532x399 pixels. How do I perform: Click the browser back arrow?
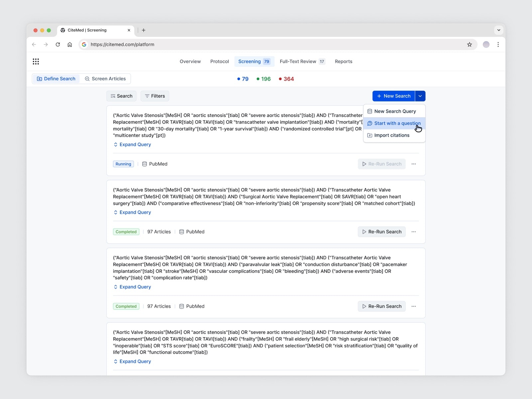pyautogui.click(x=34, y=45)
